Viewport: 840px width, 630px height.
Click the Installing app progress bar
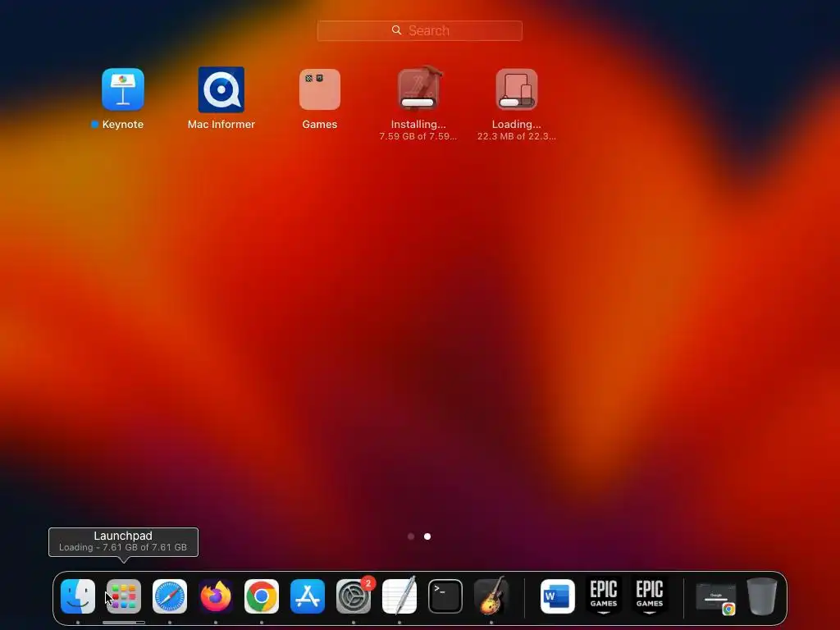click(418, 103)
